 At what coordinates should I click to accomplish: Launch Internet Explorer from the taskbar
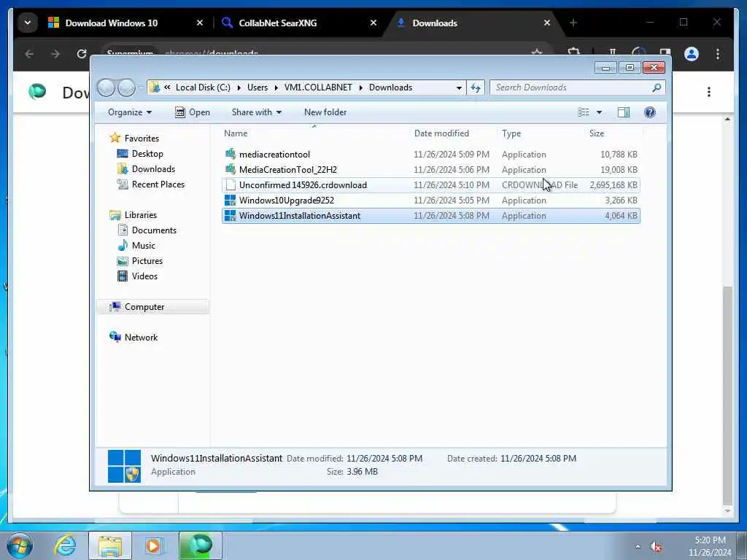tap(65, 545)
